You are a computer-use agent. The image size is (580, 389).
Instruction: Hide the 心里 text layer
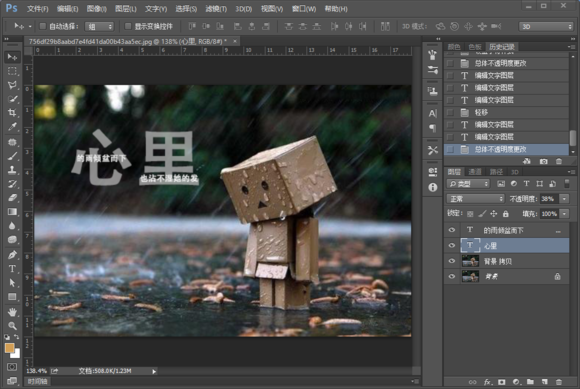452,246
